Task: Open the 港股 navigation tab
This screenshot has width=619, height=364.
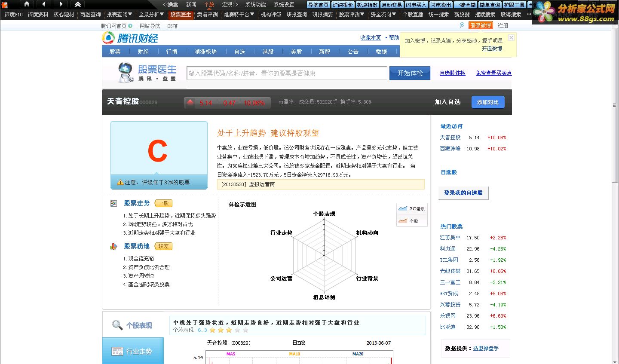Action: coord(268,51)
